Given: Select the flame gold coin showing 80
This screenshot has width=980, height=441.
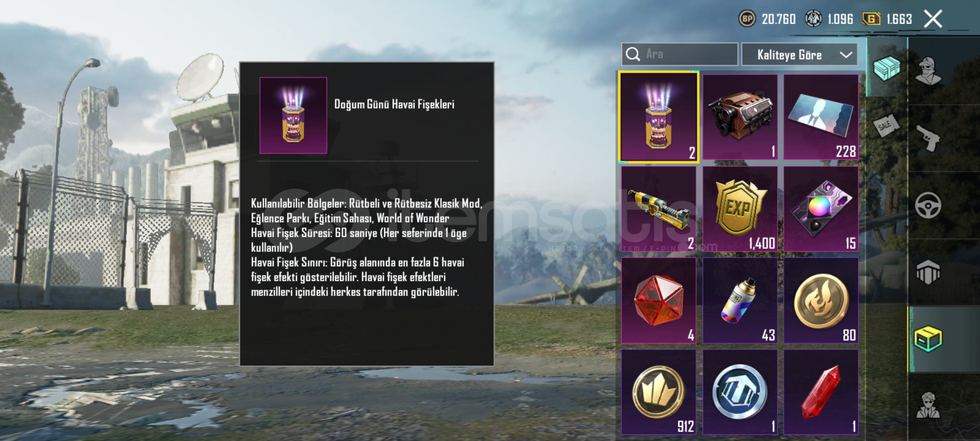Looking at the screenshot, I should pyautogui.click(x=821, y=300).
